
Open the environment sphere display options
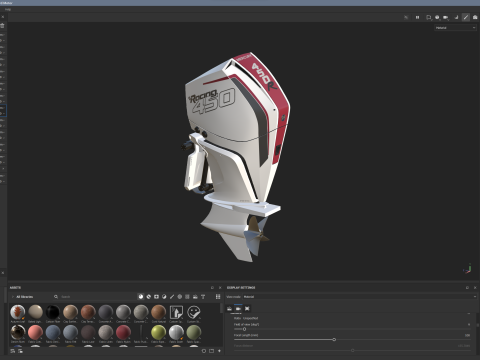point(437,17)
